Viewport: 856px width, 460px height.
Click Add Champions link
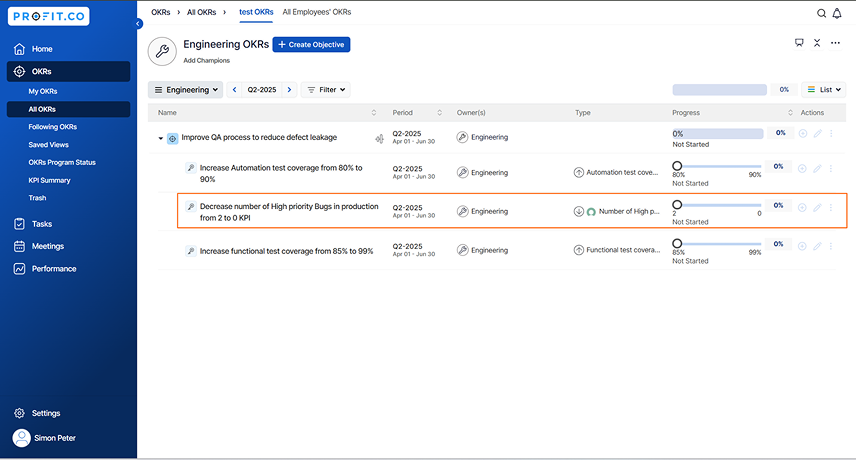(x=206, y=61)
